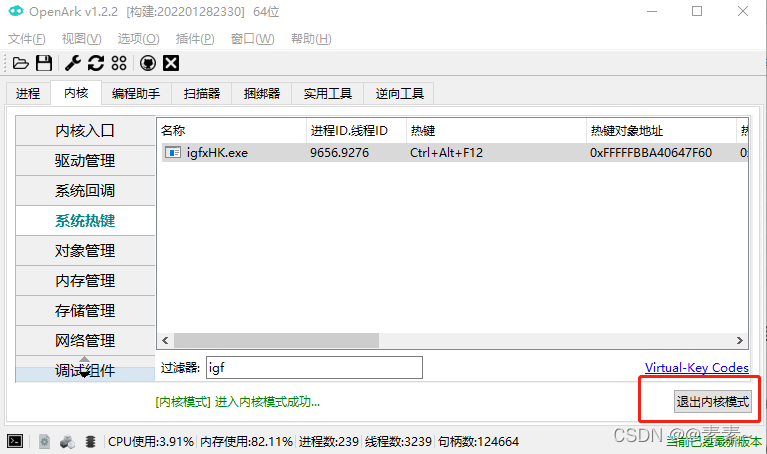Screen dimensions: 767x454
Task: Open the GitHub toolbar icon
Action: 148,63
